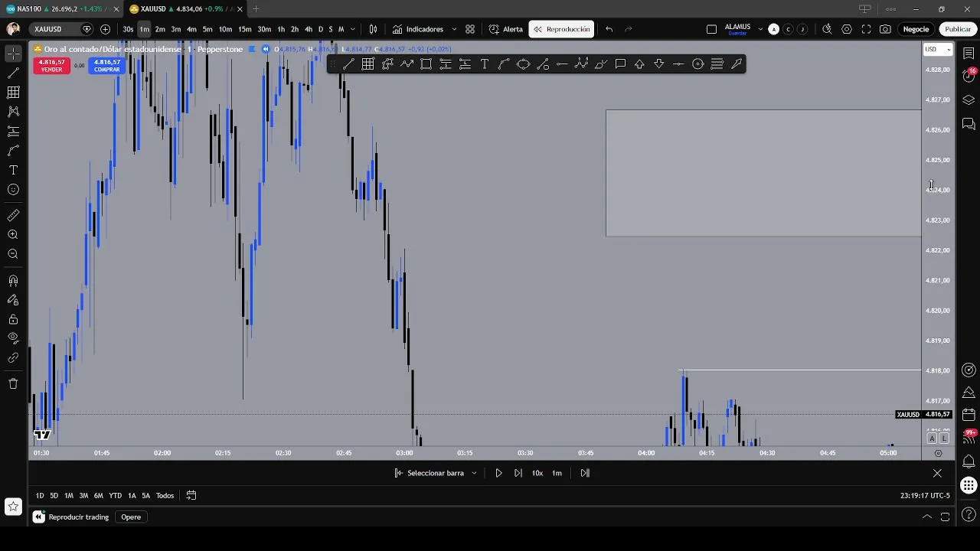This screenshot has width=980, height=551.
Task: Select the D daily timeframe
Action: (321, 29)
